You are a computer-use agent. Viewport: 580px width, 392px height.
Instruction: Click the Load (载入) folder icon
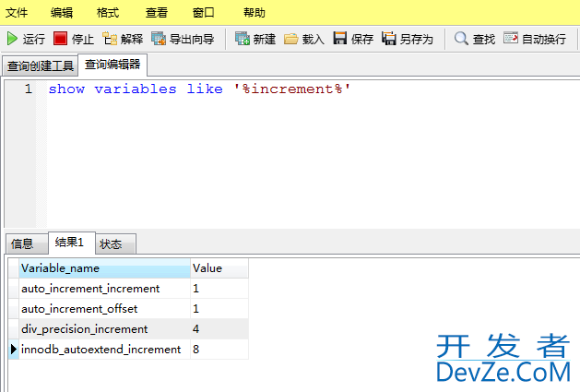coord(291,39)
